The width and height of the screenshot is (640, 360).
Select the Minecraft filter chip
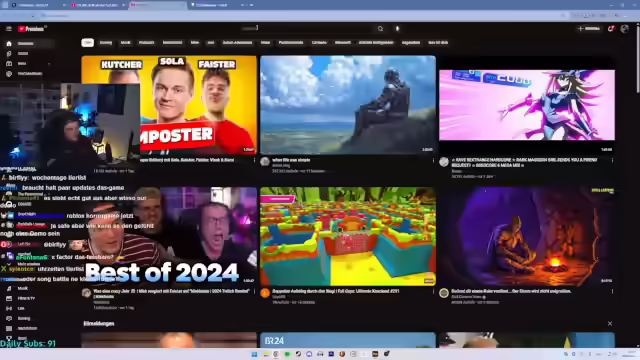342,42
